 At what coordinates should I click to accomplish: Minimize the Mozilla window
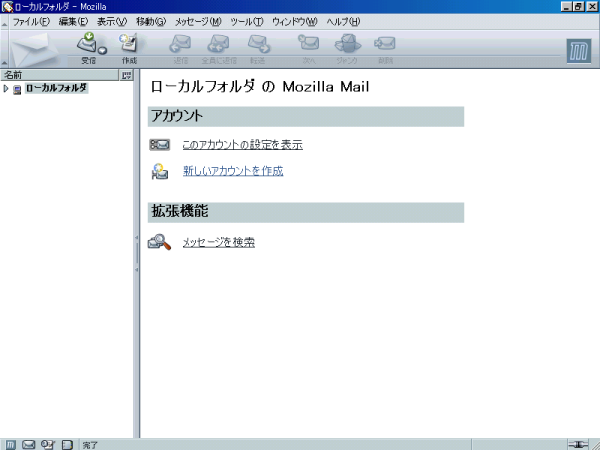(567, 7)
